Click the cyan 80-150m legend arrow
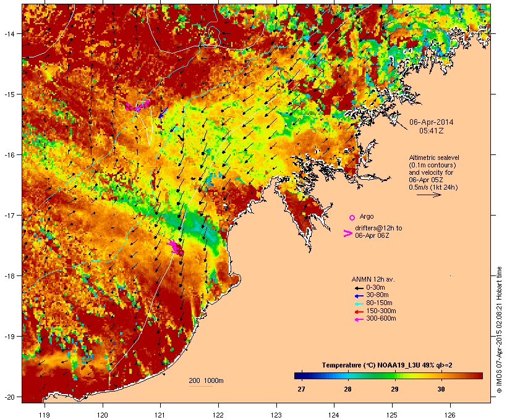The image size is (507, 420). click(x=359, y=304)
